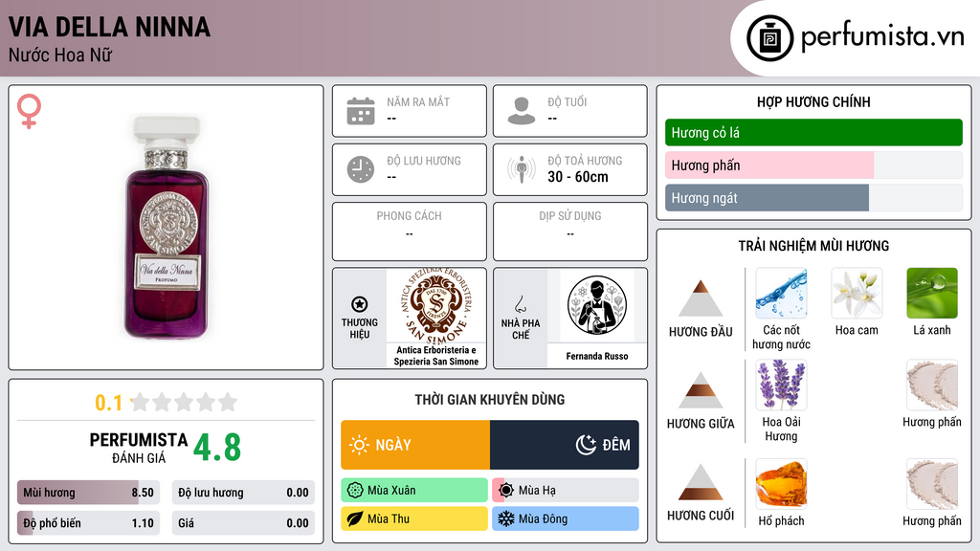
Task: Click the sun icon in the Ngày bar
Action: pos(359,445)
